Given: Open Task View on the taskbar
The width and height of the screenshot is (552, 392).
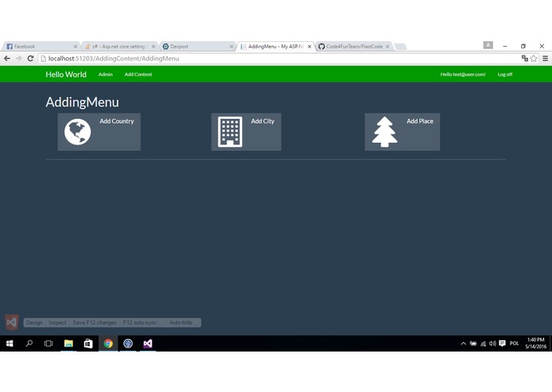Looking at the screenshot, I should point(48,344).
